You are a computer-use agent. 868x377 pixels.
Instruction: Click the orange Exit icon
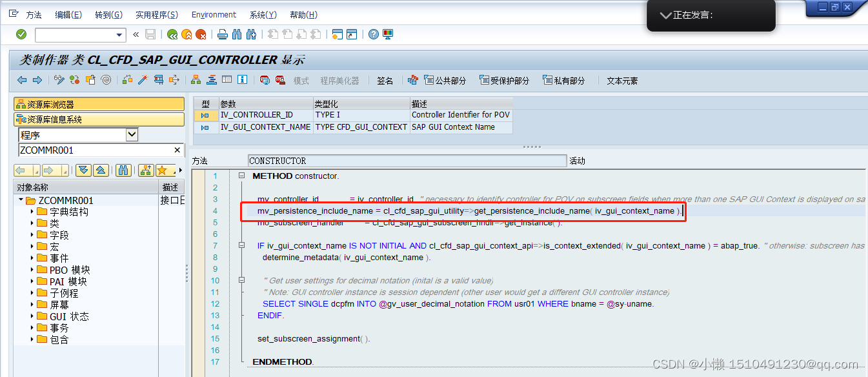pos(187,34)
